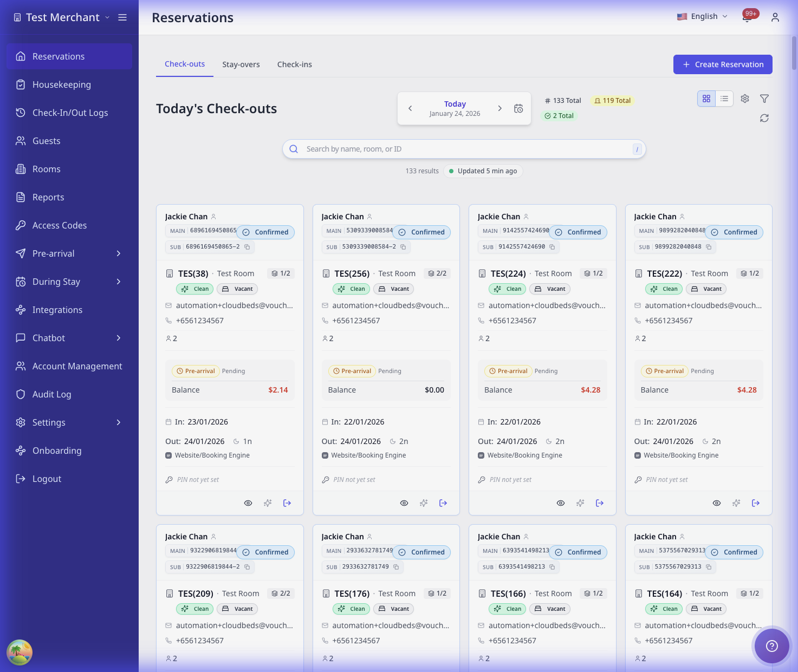Check out the guest using TES(222) card's check-out icon
Image resolution: width=798 pixels, height=672 pixels.
pyautogui.click(x=756, y=503)
